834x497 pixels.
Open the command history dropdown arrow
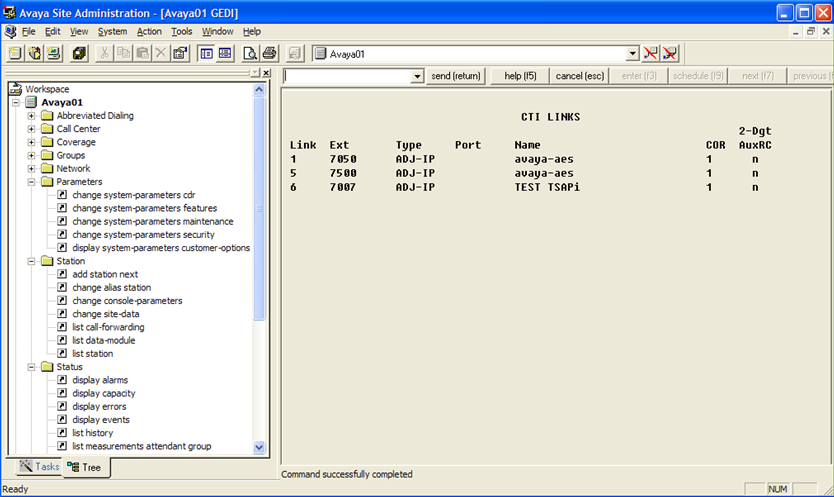pyautogui.click(x=417, y=77)
